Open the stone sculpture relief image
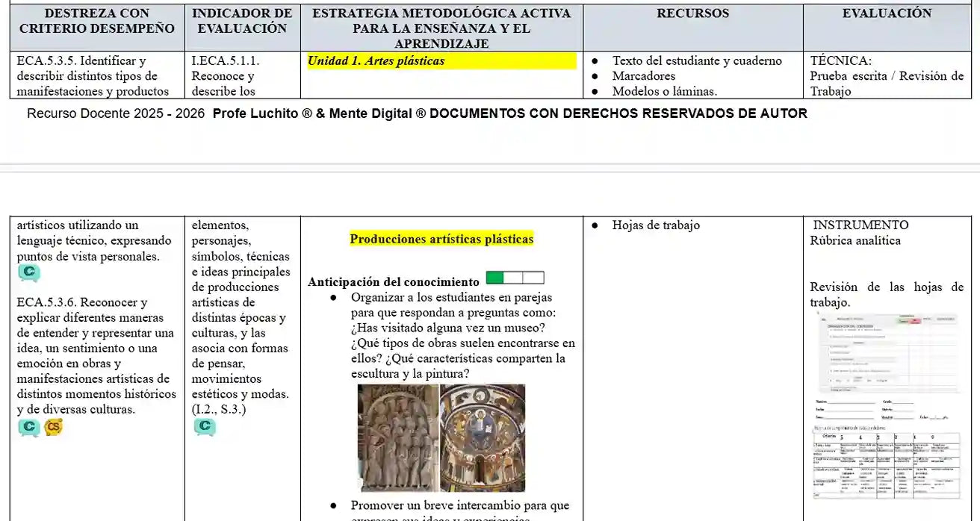The image size is (980, 521). pos(397,437)
